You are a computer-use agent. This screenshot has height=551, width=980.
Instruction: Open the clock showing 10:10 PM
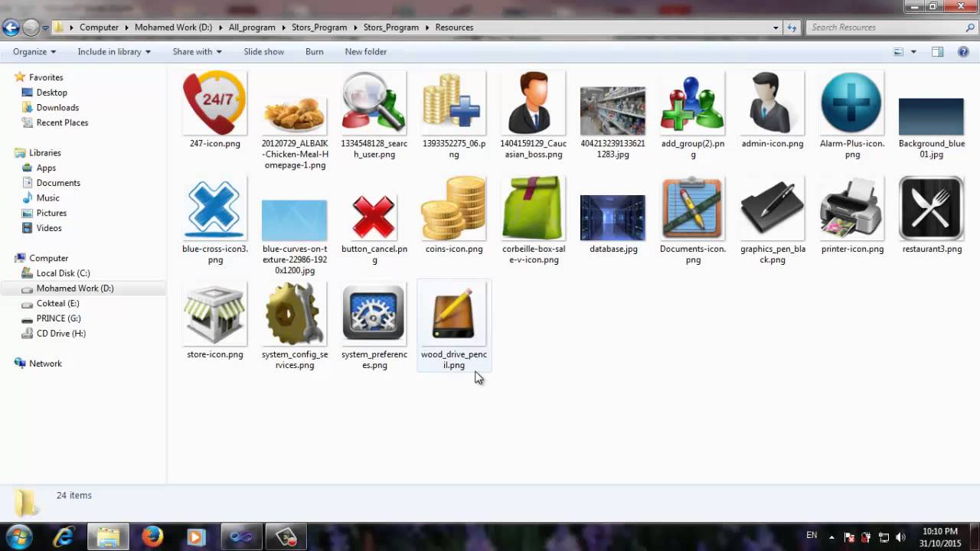click(x=941, y=537)
